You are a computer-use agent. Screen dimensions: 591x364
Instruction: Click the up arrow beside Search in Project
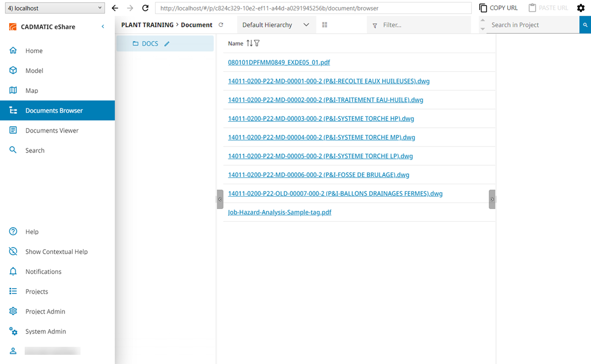482,20
